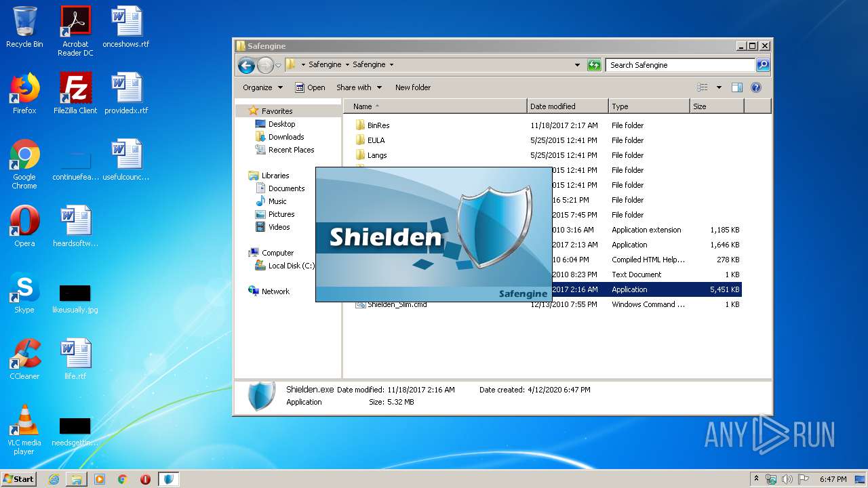Select llife.rtf document icon
Screen dimensions: 868x488
75,359
